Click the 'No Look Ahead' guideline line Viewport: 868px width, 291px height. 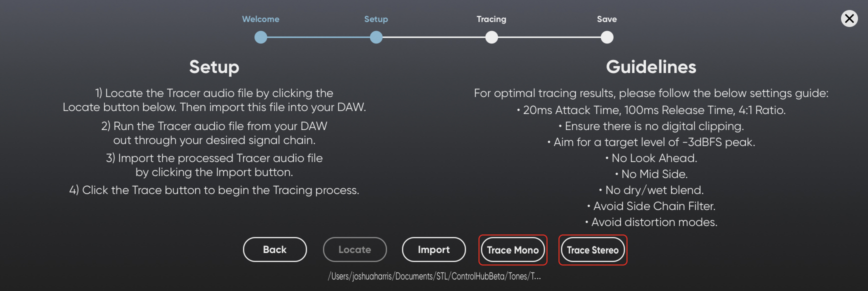[x=651, y=158]
